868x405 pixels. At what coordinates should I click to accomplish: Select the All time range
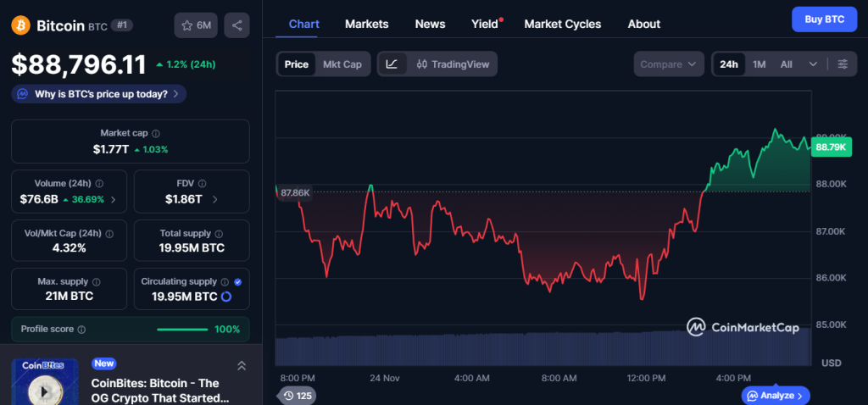coord(786,64)
